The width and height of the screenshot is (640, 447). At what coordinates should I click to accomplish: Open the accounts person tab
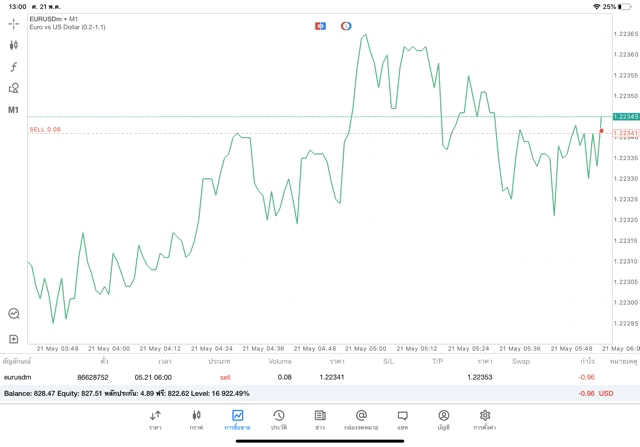(x=444, y=420)
